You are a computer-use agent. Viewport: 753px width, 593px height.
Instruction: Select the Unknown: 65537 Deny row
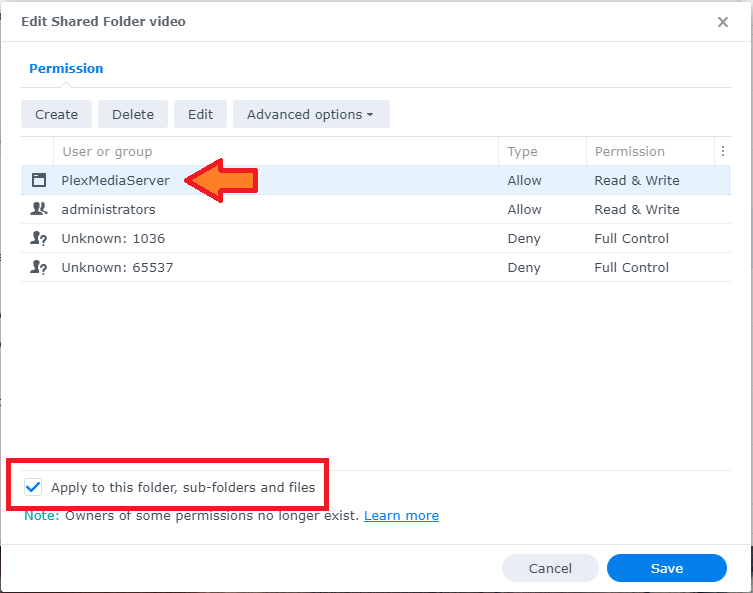click(300, 268)
